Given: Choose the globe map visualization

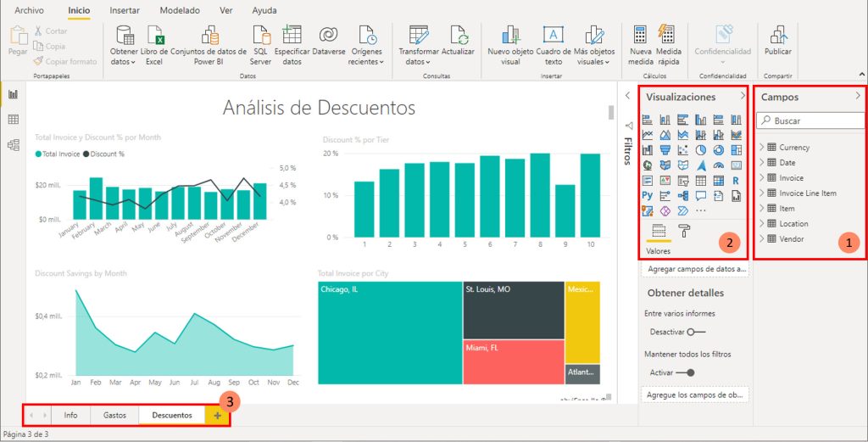Looking at the screenshot, I should 648,165.
